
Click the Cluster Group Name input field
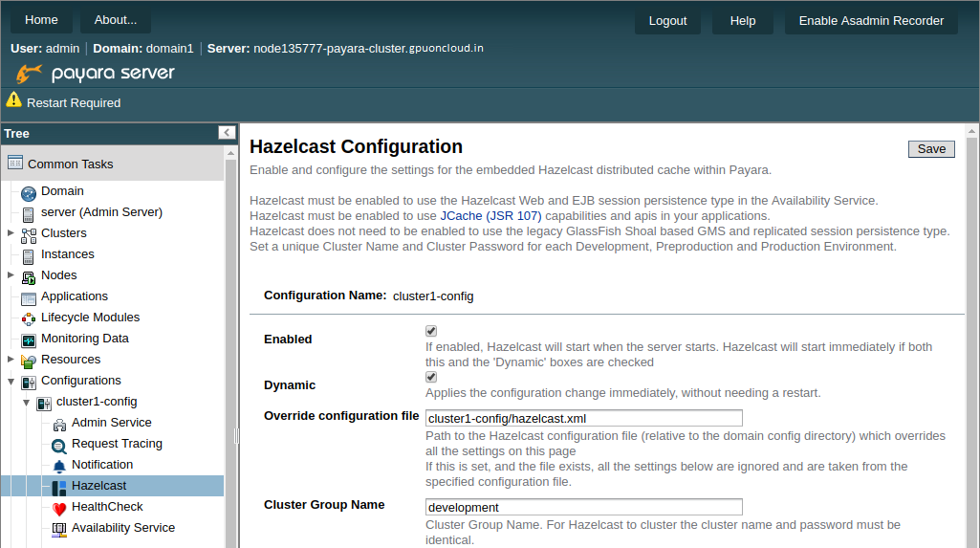point(583,507)
